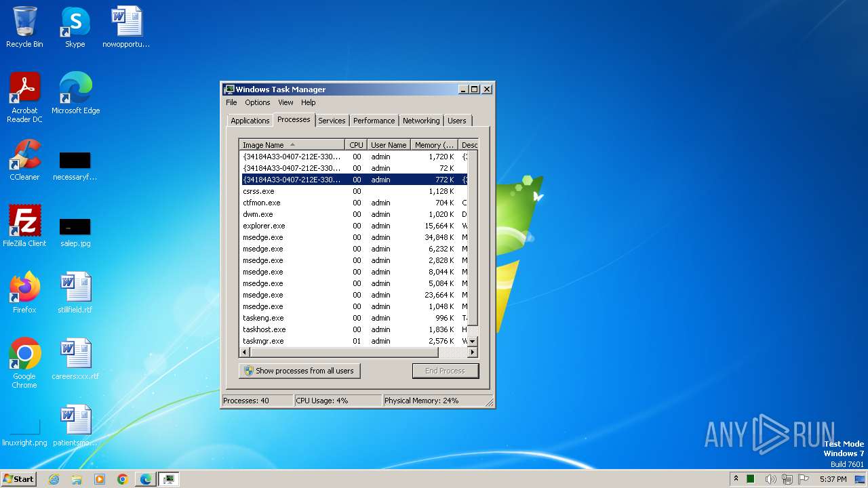Click Show processes from all users button
This screenshot has width=868, height=488.
tap(299, 371)
